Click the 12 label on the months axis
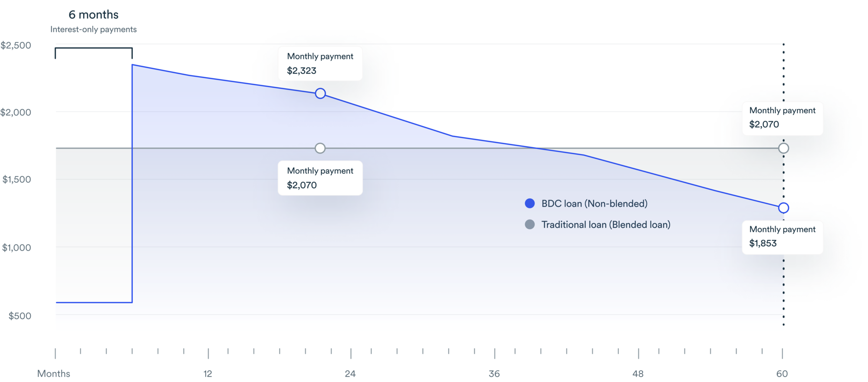The width and height of the screenshot is (868, 382). (x=208, y=374)
